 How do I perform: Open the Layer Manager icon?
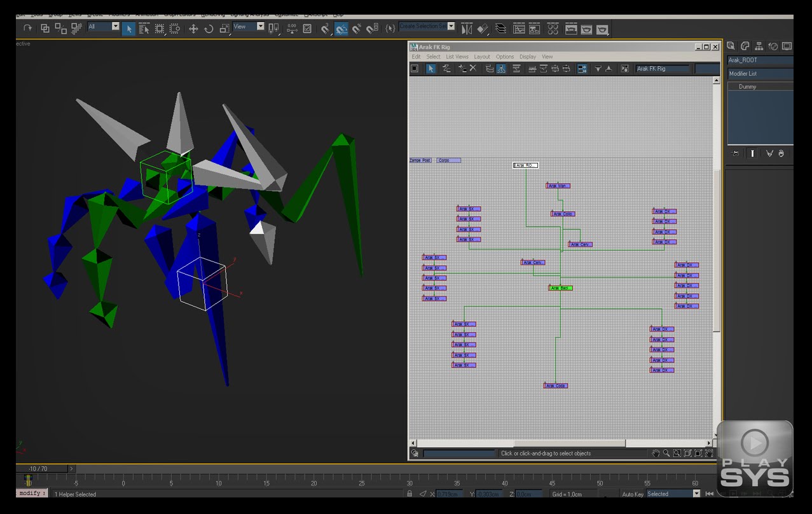click(x=501, y=29)
